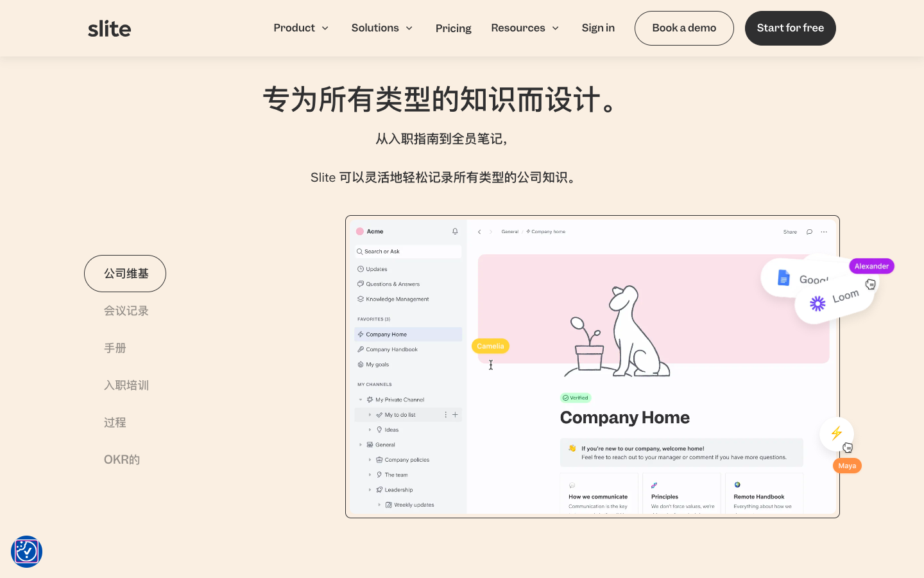Select the OKR的 tab
The width and height of the screenshot is (924, 578).
click(122, 460)
